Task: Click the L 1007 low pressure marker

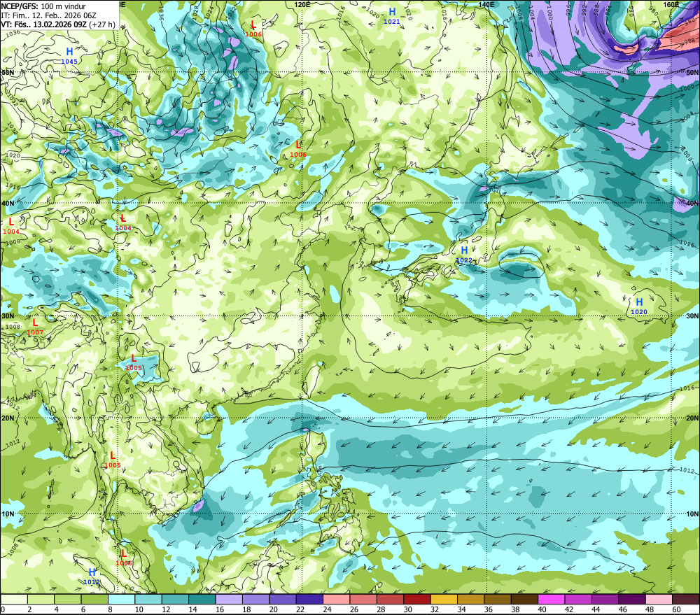Action: pyautogui.click(x=35, y=326)
